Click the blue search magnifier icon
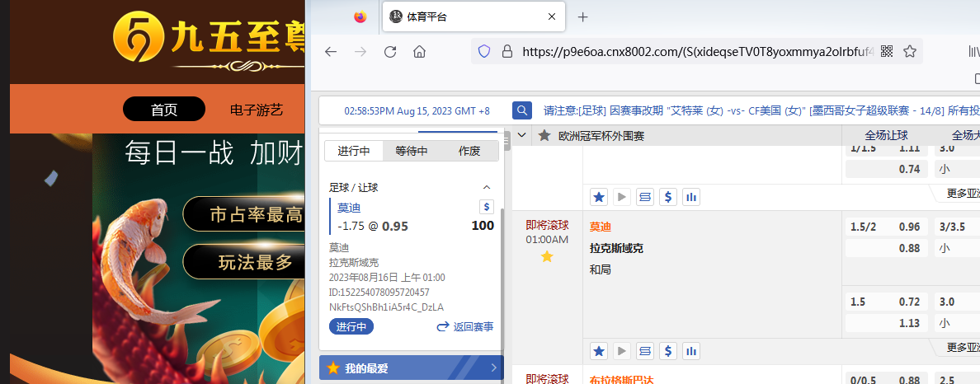This screenshot has height=384, width=980. (521, 110)
